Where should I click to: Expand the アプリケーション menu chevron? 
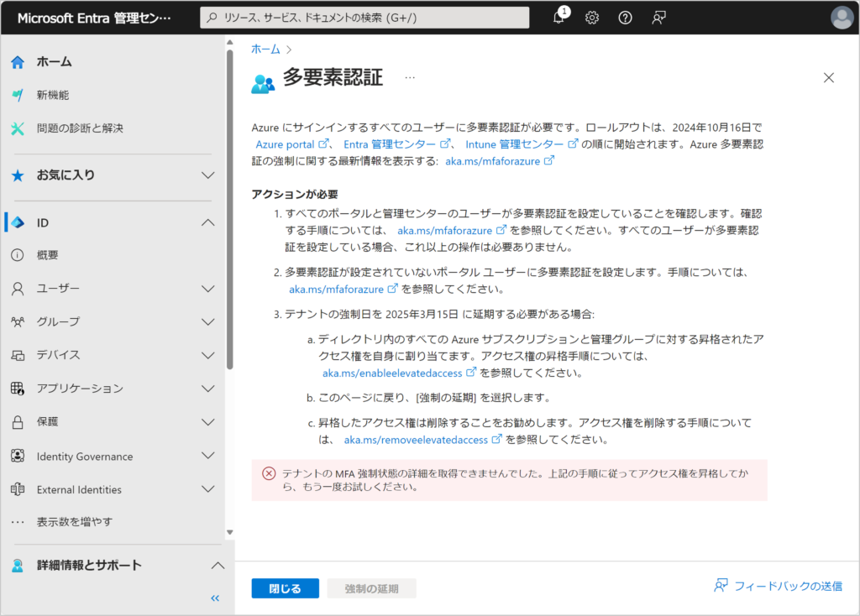point(208,389)
